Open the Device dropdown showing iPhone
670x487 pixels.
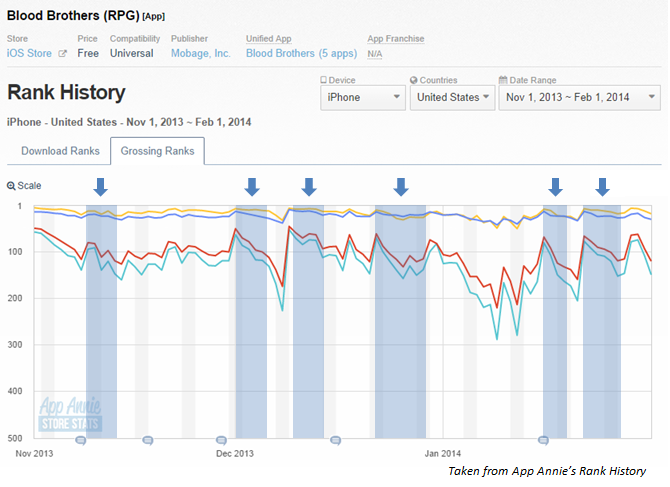(x=363, y=97)
